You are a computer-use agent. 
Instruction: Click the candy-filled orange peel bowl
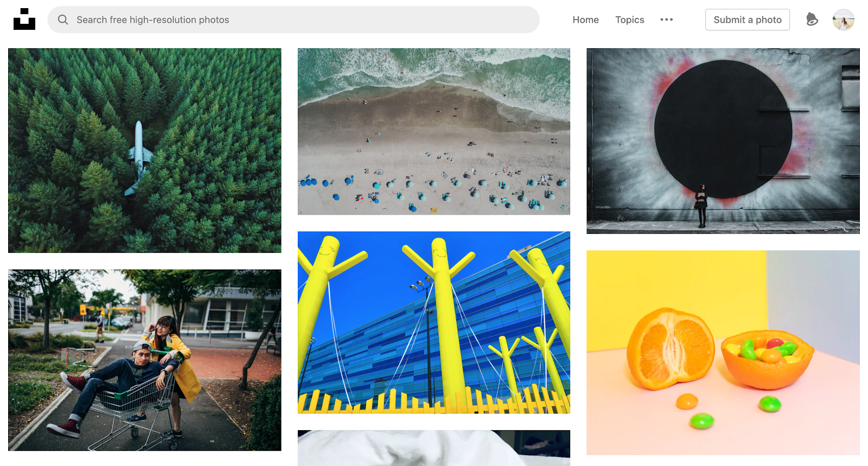click(x=767, y=359)
